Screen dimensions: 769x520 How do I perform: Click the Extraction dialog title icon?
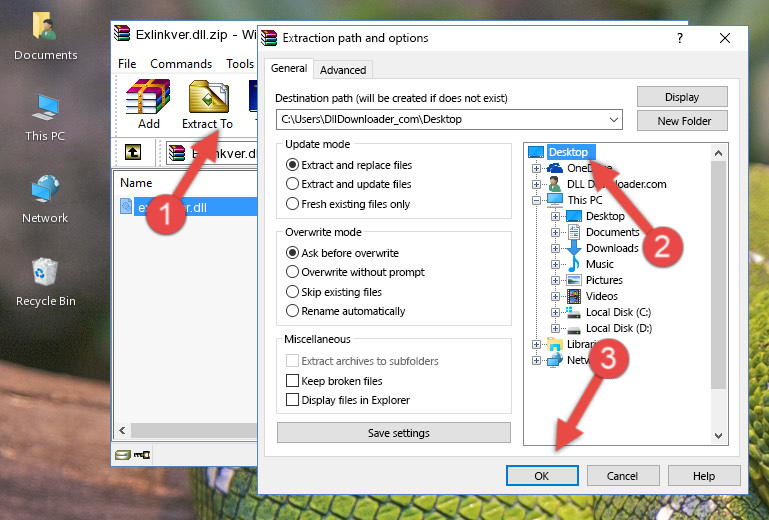click(269, 38)
